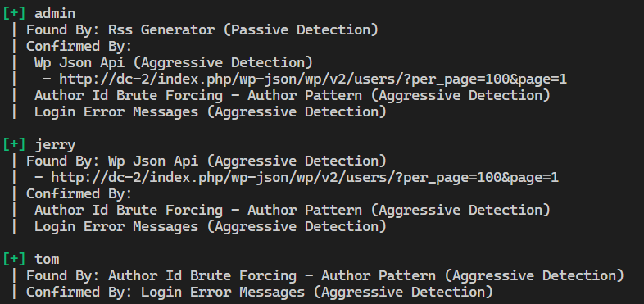Click the green [+] marker beside admin
The width and height of the screenshot is (644, 304).
tap(15, 14)
